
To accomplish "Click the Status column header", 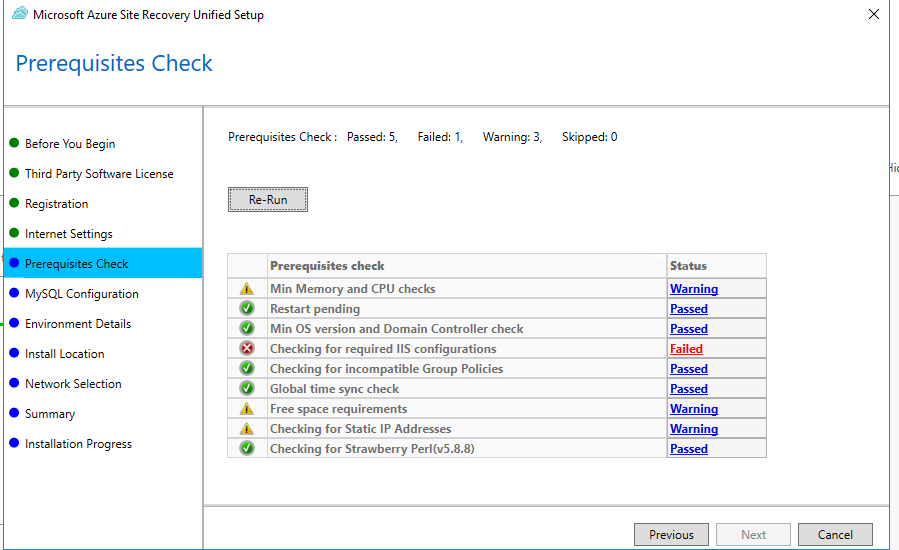I will [x=717, y=266].
